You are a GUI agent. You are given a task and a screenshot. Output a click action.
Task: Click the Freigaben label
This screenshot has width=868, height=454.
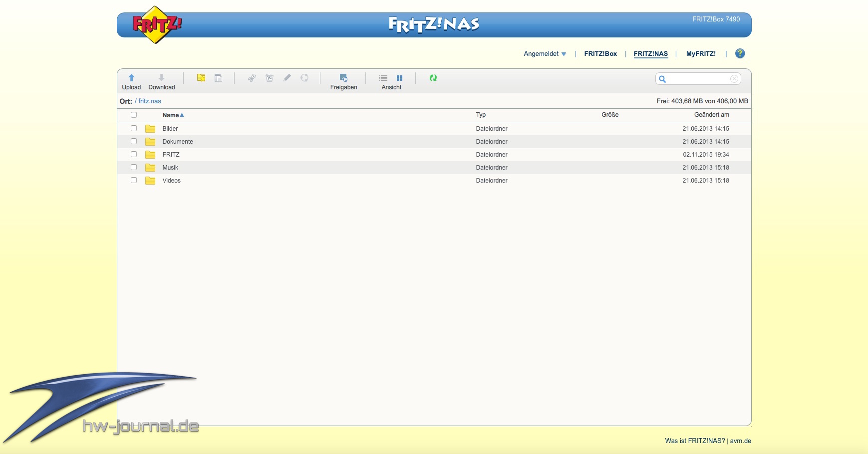coord(343,87)
